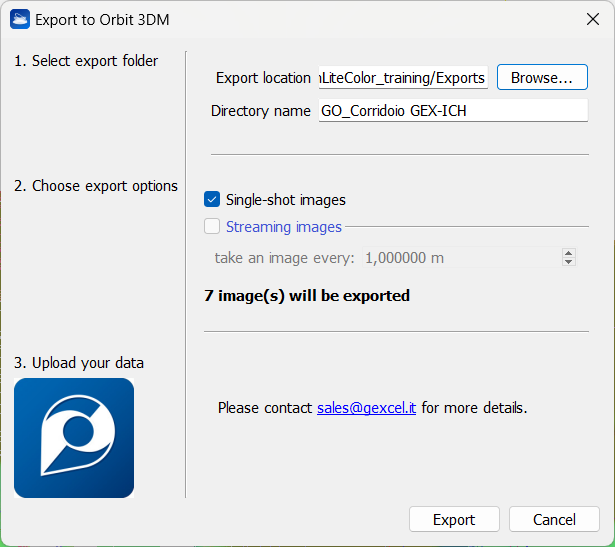Click the Orbit 3DM logo image

click(74, 438)
